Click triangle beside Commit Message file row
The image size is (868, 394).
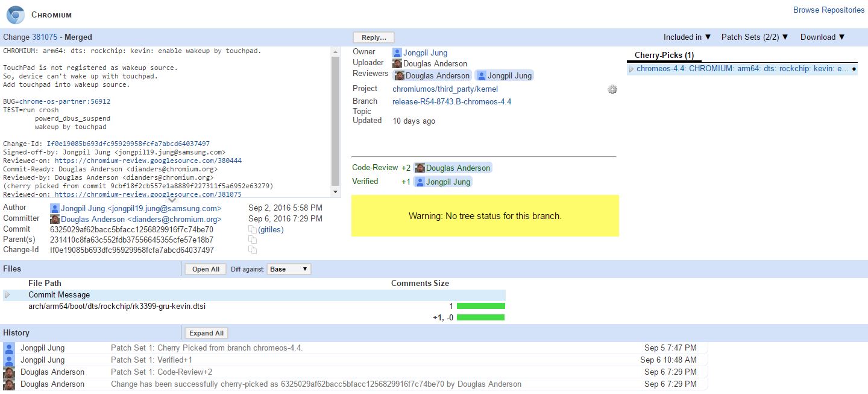[x=8, y=295]
